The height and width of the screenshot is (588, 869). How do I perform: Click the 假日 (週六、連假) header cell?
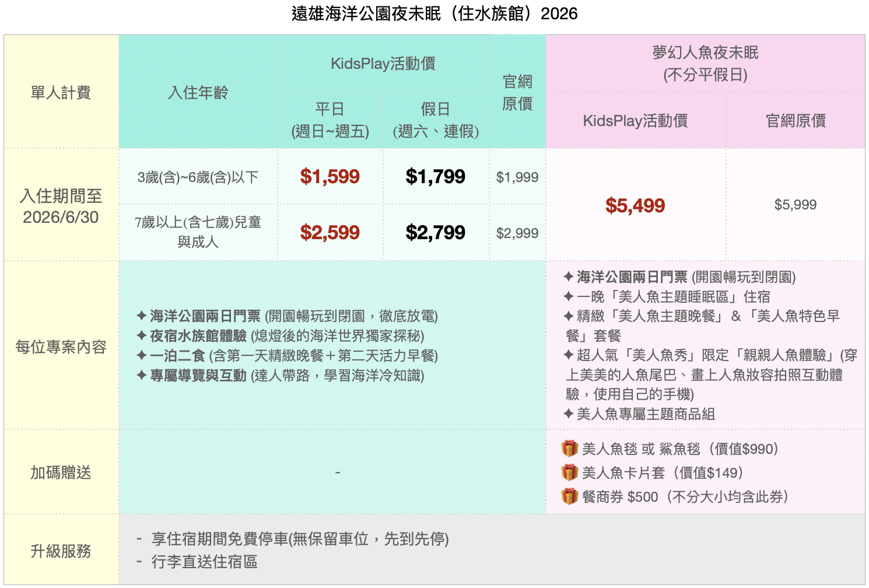[436, 120]
